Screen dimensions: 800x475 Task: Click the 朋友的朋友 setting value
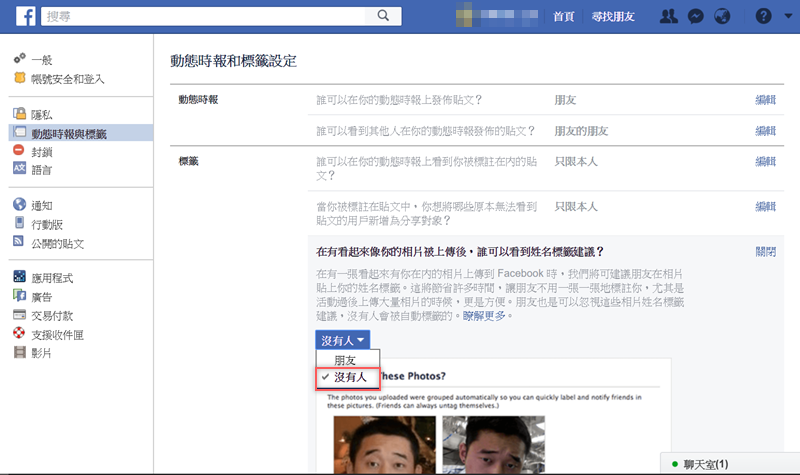(x=581, y=131)
